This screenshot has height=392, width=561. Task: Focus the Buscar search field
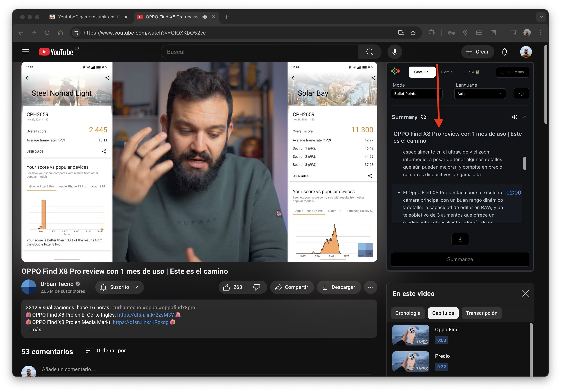(260, 52)
